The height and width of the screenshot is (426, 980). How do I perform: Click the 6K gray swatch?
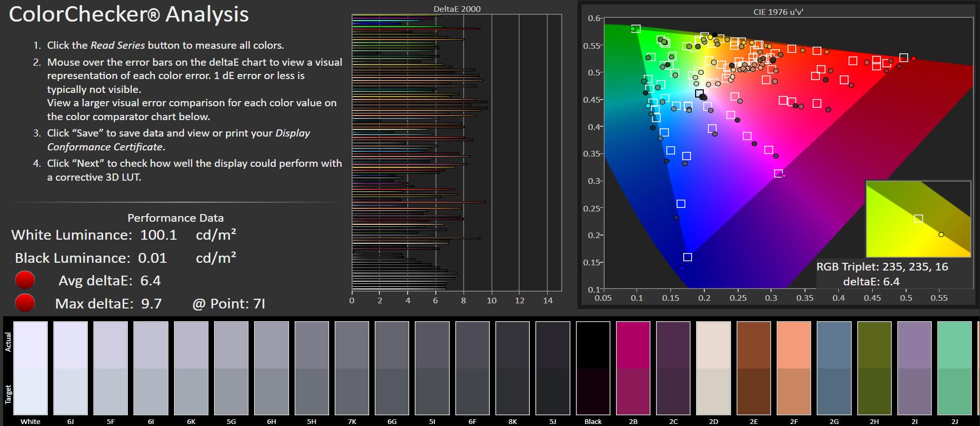click(x=191, y=368)
